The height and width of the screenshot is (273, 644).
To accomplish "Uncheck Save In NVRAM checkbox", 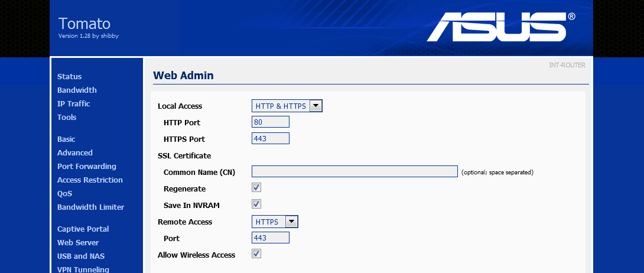I will (x=256, y=204).
